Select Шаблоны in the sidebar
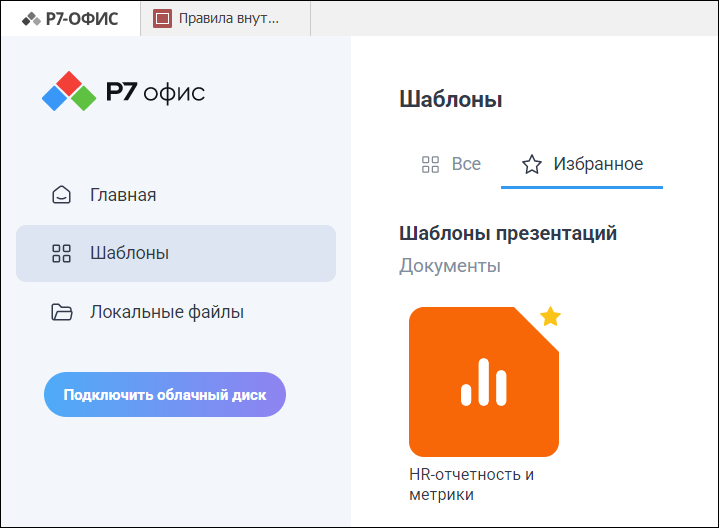 pyautogui.click(x=176, y=253)
